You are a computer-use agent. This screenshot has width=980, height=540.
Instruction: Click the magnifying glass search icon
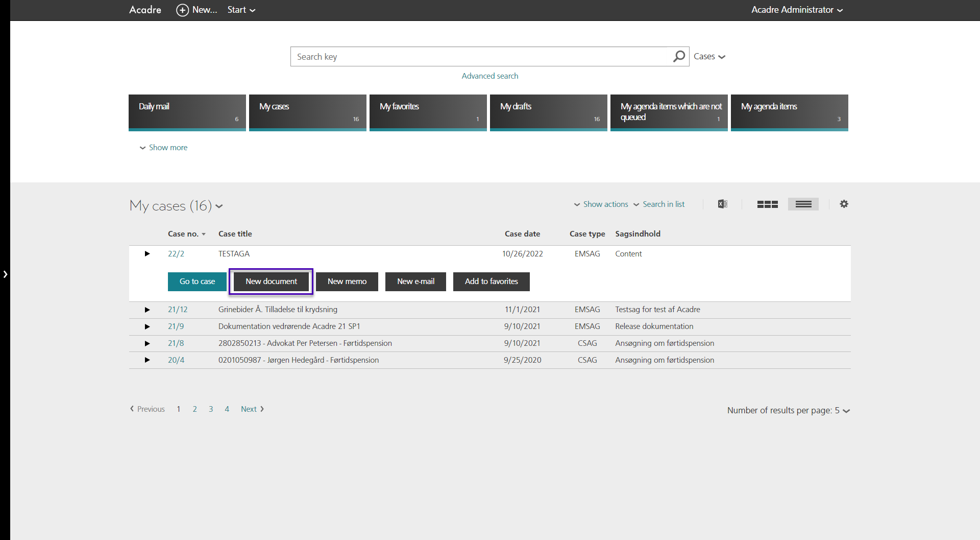[679, 56]
